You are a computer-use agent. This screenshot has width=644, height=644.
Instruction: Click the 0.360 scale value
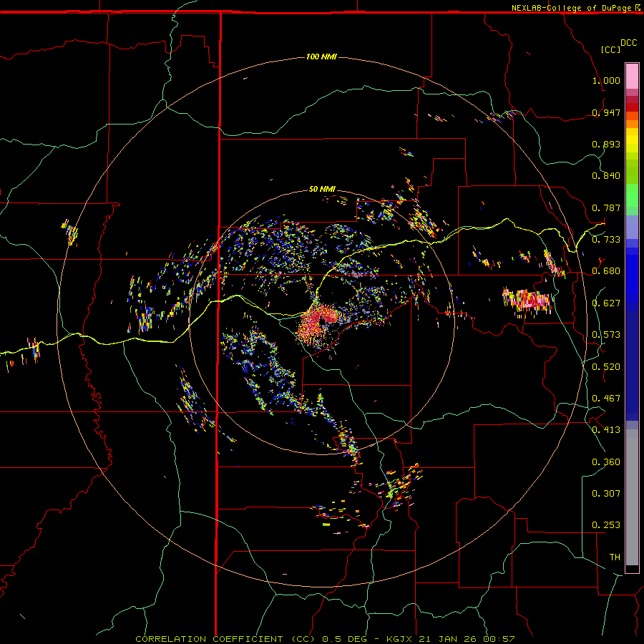coord(606,462)
